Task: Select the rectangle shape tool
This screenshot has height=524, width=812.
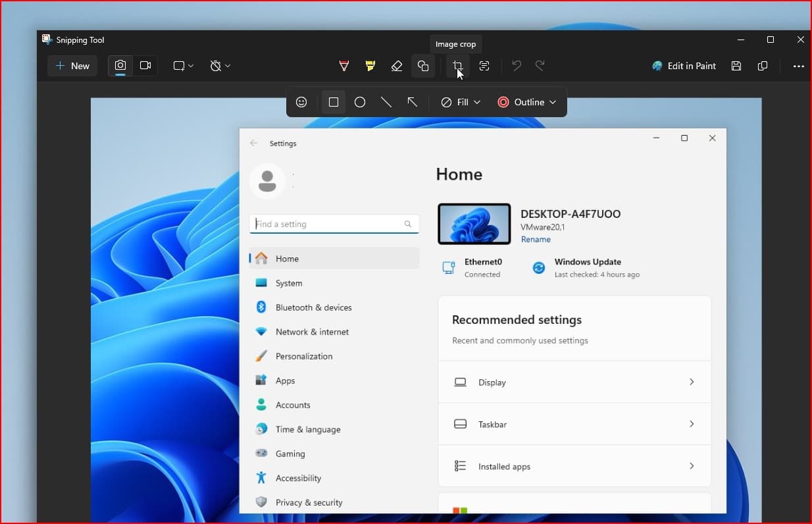Action: point(333,102)
